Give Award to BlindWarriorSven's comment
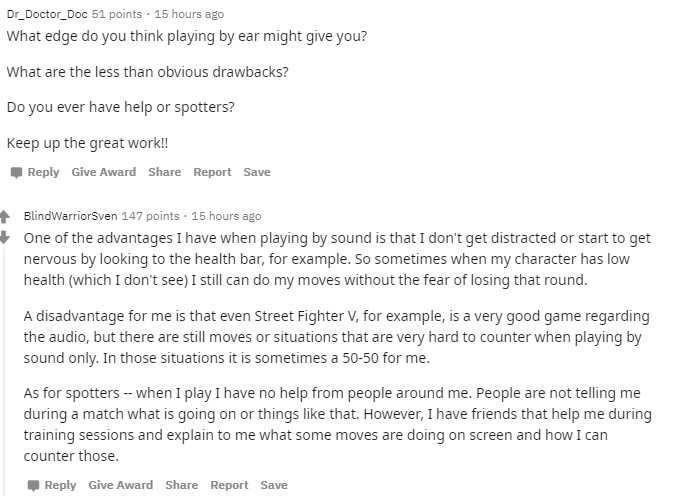Viewport: 681px width, 496px height. tap(121, 485)
